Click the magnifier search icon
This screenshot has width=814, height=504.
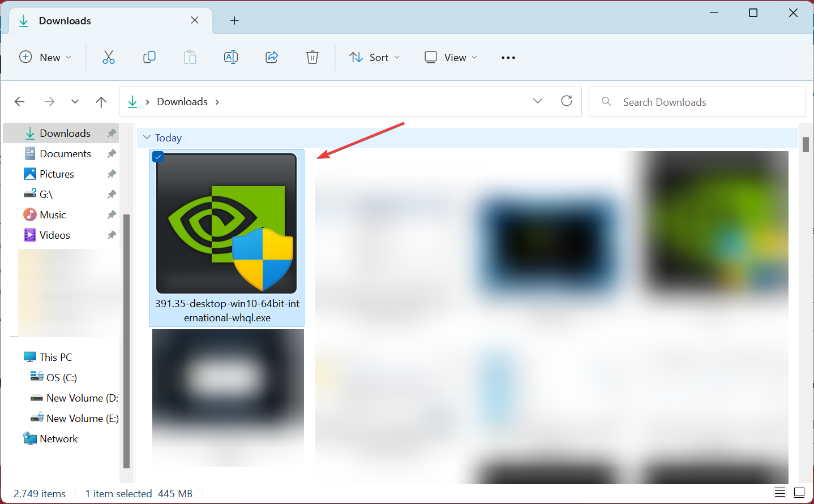click(x=606, y=101)
